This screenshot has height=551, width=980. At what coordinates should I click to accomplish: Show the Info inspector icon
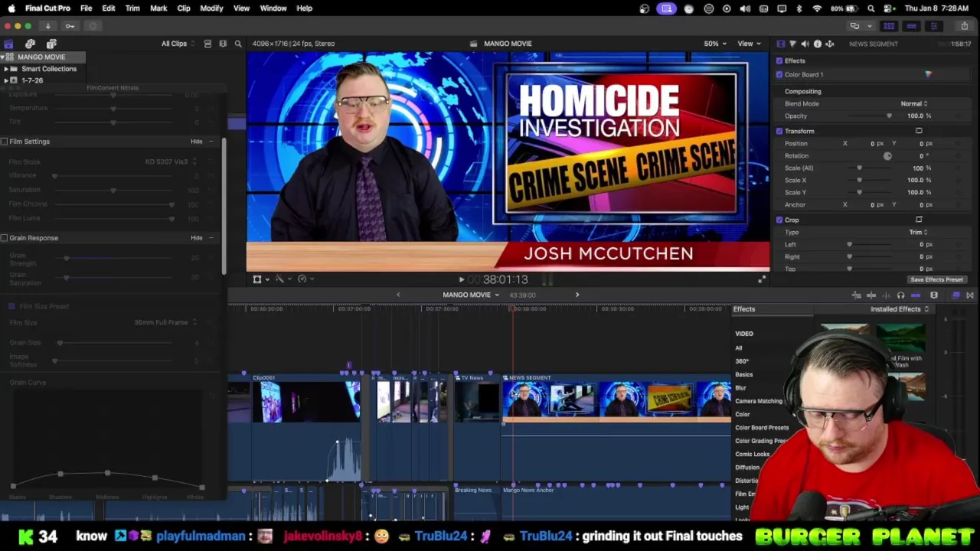(x=817, y=44)
